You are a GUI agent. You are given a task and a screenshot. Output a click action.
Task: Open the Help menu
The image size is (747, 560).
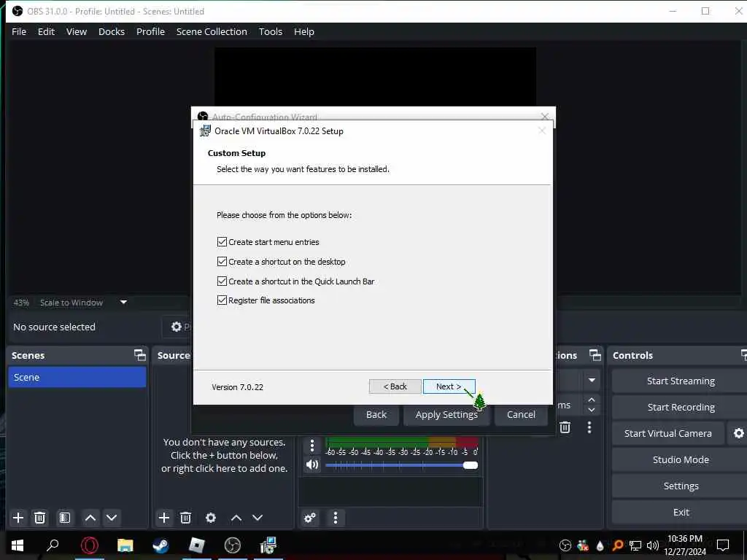click(x=304, y=31)
